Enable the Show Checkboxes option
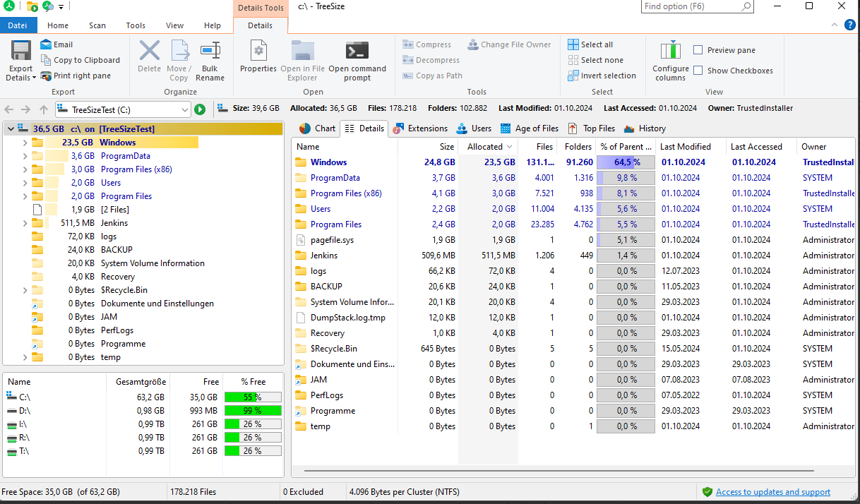Screen dimensions: 860x504 (x=698, y=71)
